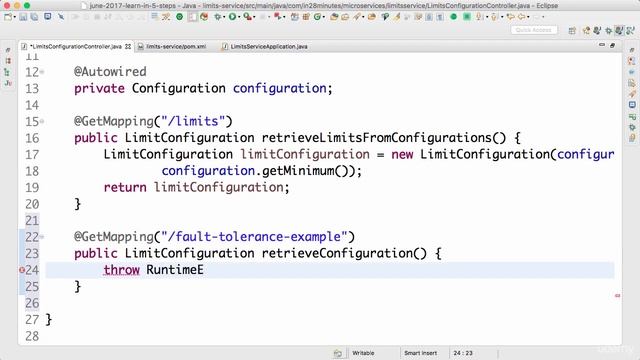Open the hierarchy icon in left sidebar
Image resolution: width=640 pixels, height=360 pixels.
[x=7, y=72]
